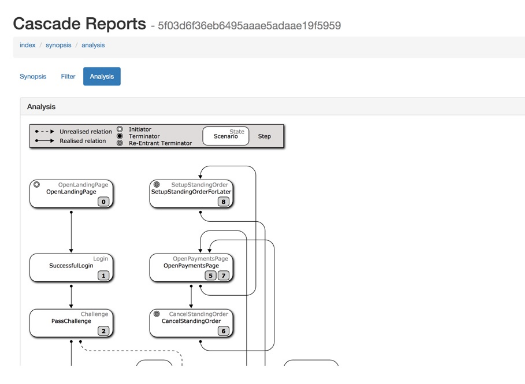This screenshot has height=384, width=525.
Task: Click the Unrealised relation legend arrow
Action: click(45, 132)
